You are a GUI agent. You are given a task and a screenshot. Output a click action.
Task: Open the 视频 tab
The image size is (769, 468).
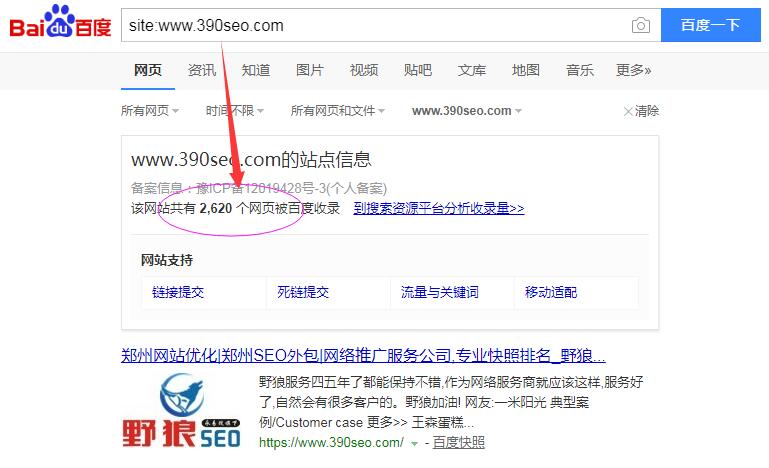(x=363, y=70)
